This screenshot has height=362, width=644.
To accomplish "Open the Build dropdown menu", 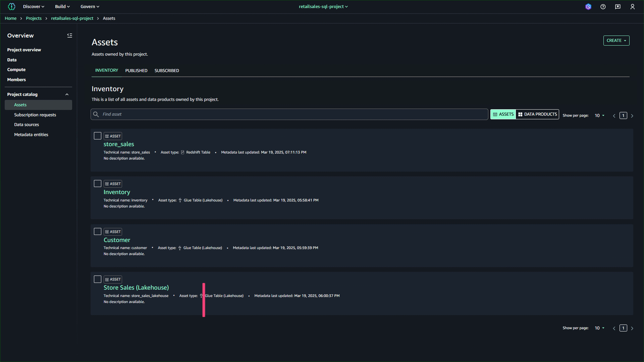I will [62, 7].
